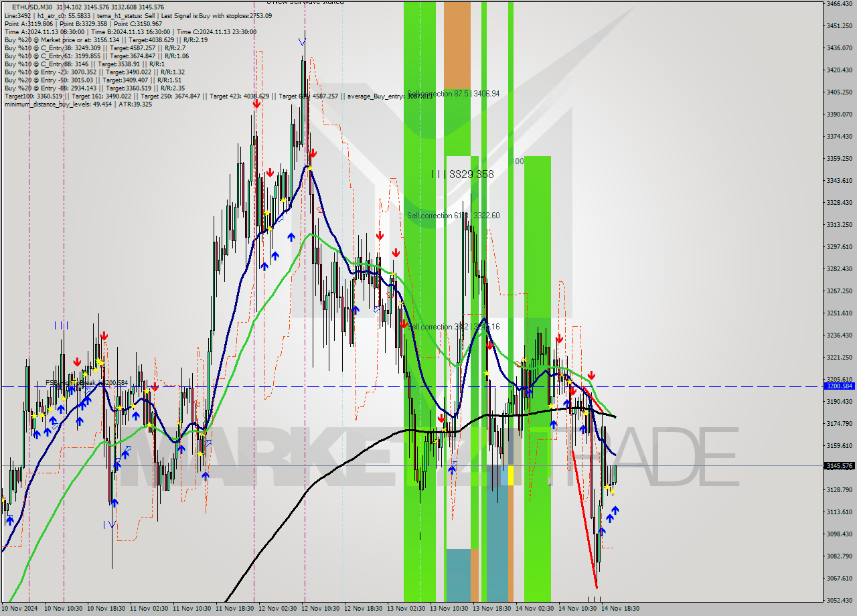Click the 'Buy %10 @ Entry -23: 3070.352' line
This screenshot has width=857, height=616.
(94, 72)
